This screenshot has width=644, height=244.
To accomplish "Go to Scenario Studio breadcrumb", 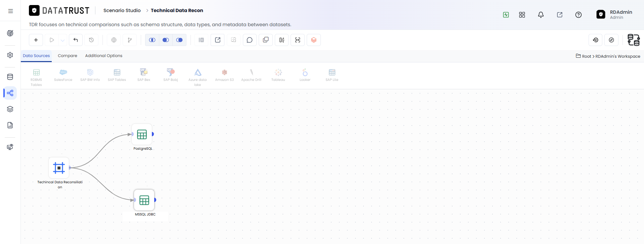I will pyautogui.click(x=122, y=10).
